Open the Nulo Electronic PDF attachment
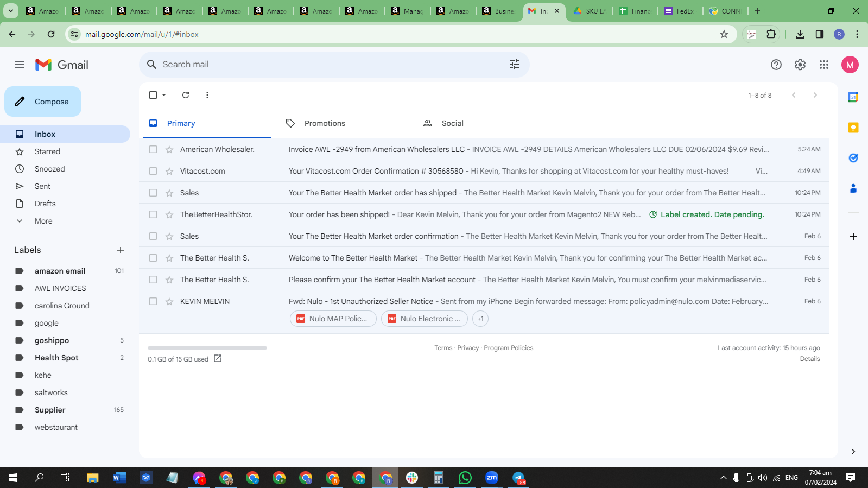 pyautogui.click(x=425, y=319)
